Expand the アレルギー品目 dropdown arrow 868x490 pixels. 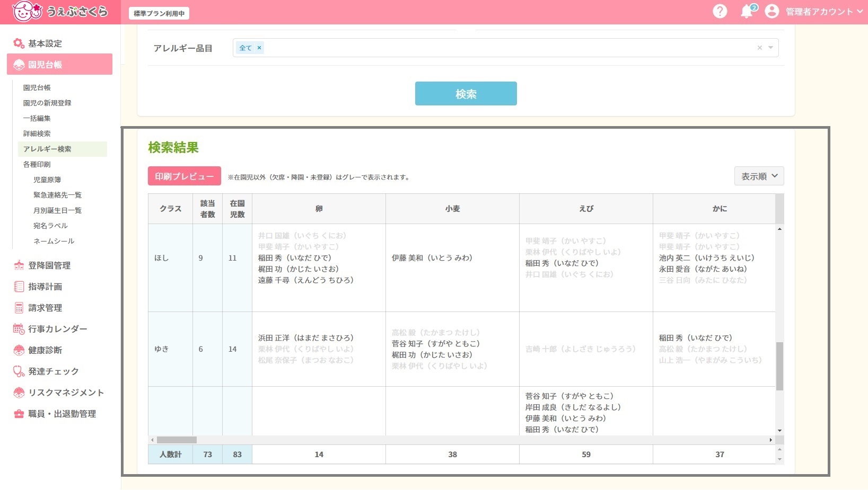(770, 48)
